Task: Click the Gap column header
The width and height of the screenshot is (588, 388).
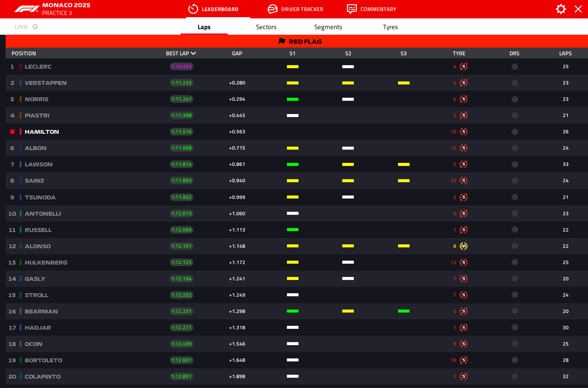Action: tap(237, 54)
